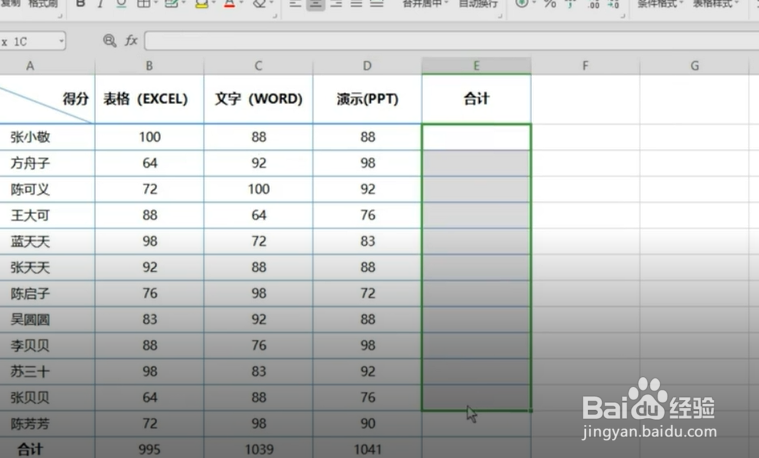Click the 文字 (WORD) header cell

click(258, 99)
